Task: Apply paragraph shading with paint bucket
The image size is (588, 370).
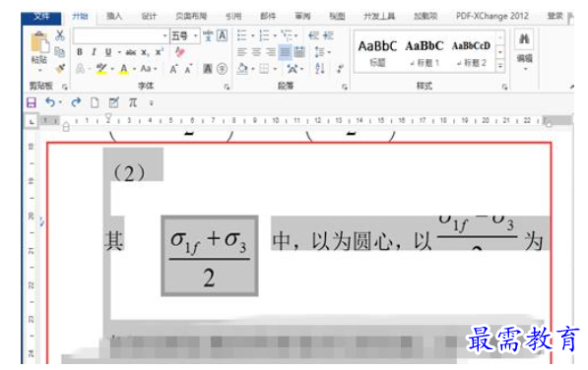Action: (x=242, y=69)
